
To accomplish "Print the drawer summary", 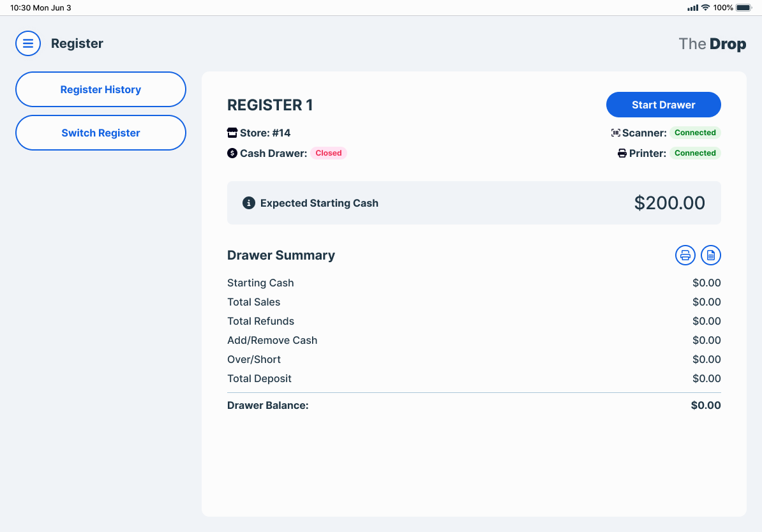I will pyautogui.click(x=685, y=255).
